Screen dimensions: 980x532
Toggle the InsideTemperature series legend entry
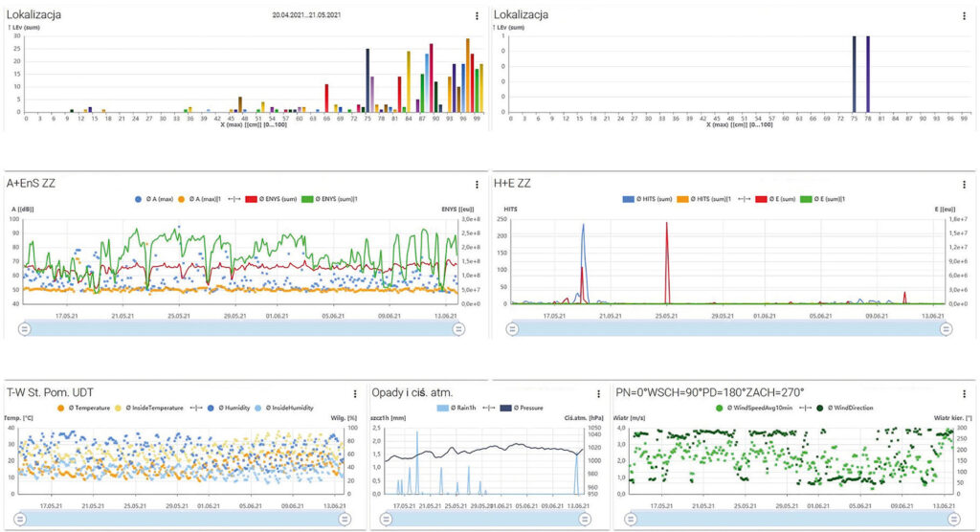coord(148,409)
